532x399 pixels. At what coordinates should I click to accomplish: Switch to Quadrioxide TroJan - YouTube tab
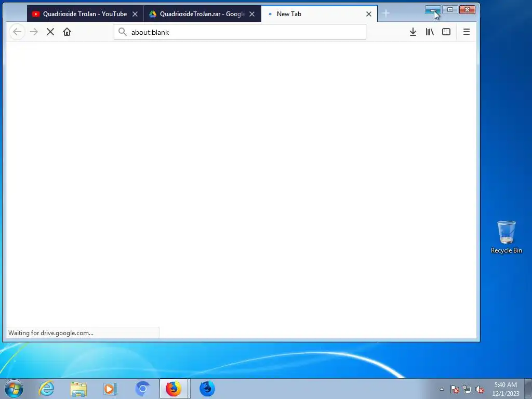pos(85,14)
